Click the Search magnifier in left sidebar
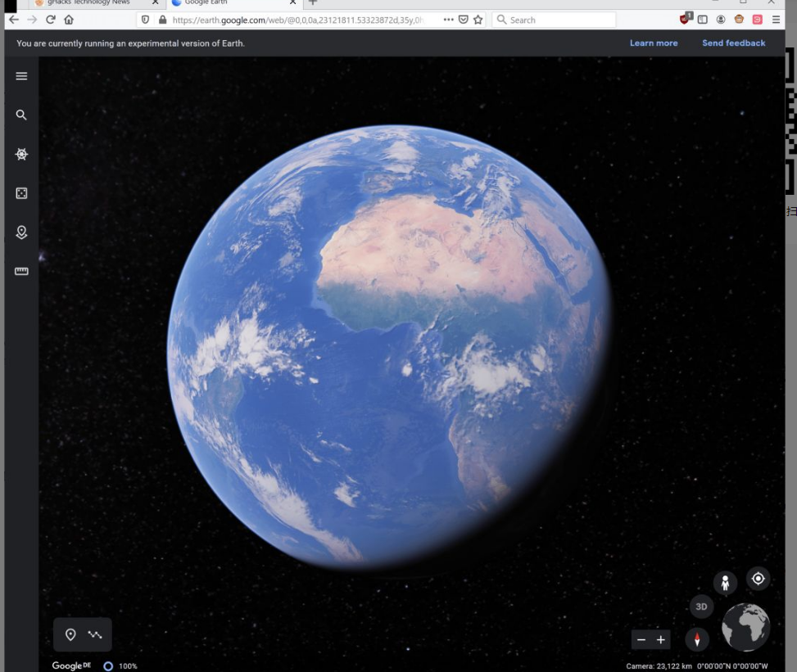797x672 pixels. click(21, 115)
